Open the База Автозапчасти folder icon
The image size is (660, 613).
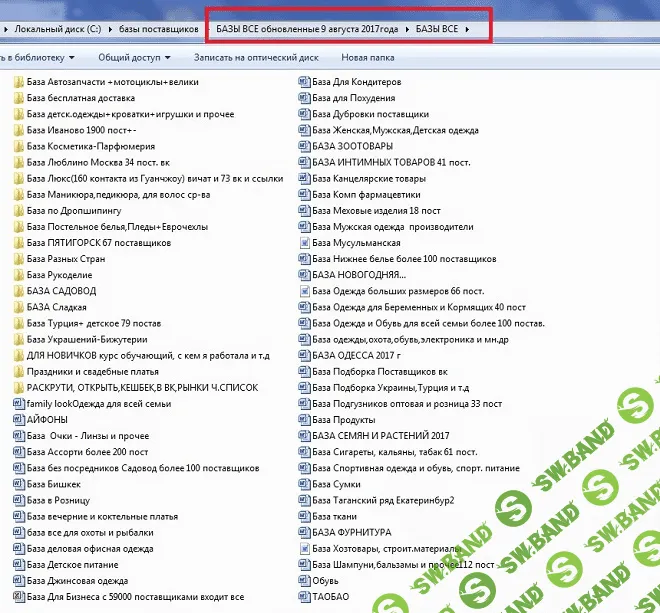[x=18, y=83]
